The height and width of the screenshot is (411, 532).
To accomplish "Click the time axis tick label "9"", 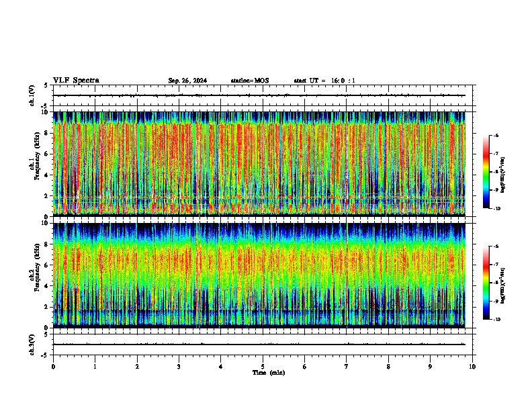I will [430, 367].
